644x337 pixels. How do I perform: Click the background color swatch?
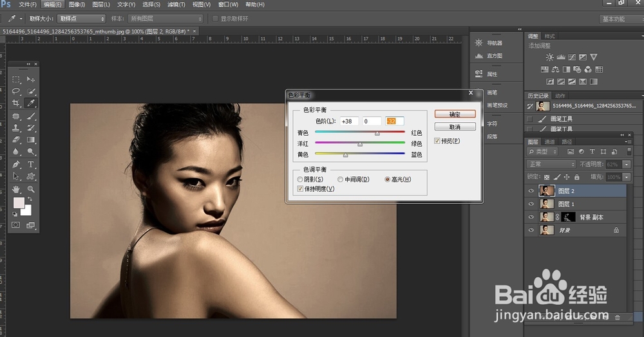(28, 211)
